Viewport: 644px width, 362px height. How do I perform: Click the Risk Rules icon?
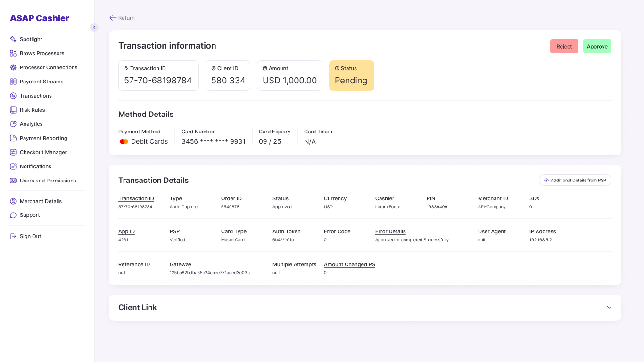pos(13,110)
